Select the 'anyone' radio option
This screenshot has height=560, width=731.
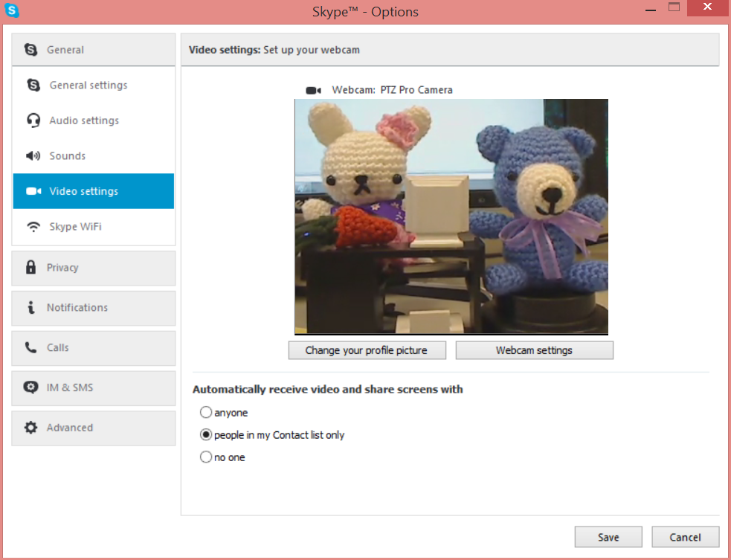click(x=206, y=412)
